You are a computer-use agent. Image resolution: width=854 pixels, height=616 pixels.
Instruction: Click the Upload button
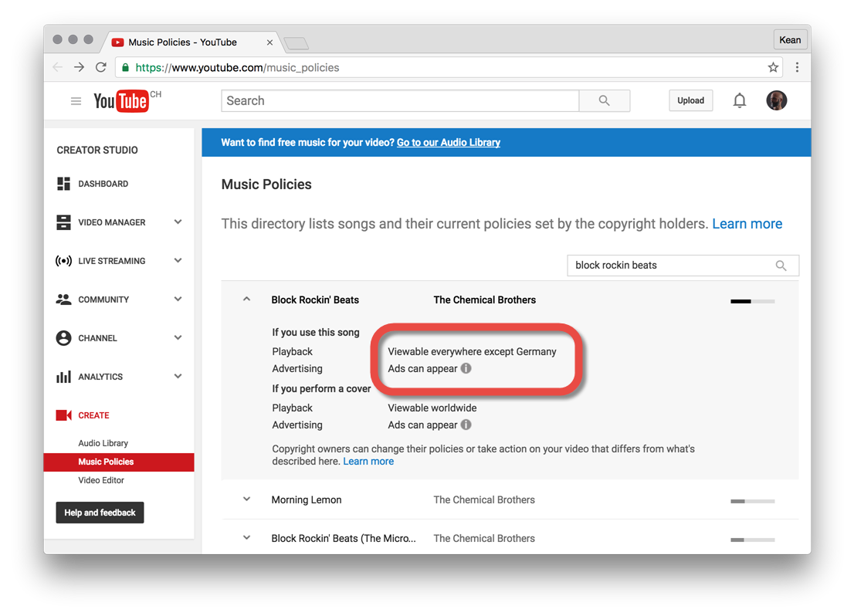[690, 101]
